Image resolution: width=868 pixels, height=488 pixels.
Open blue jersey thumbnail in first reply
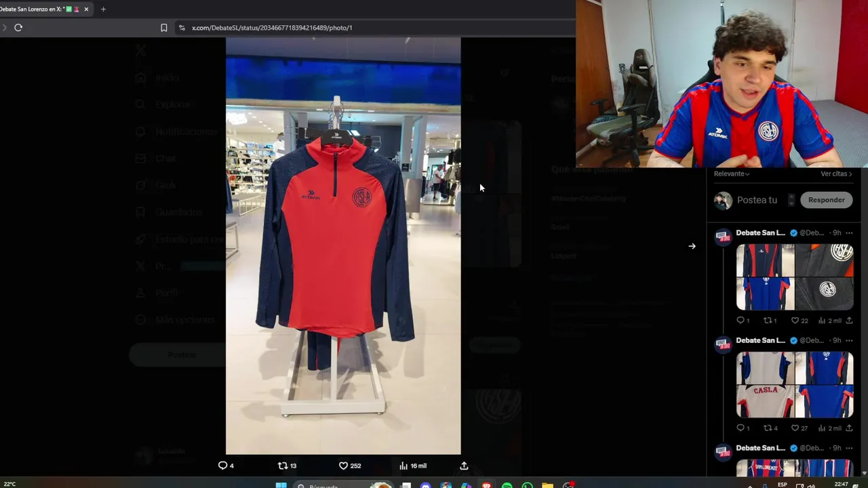765,293
